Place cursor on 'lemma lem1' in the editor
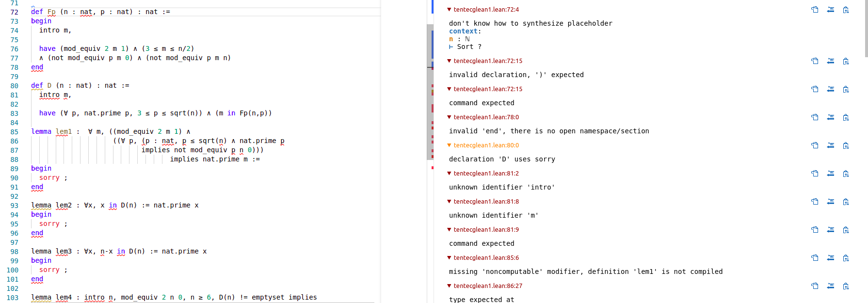Viewport: 868px width, 303px height. [51, 131]
